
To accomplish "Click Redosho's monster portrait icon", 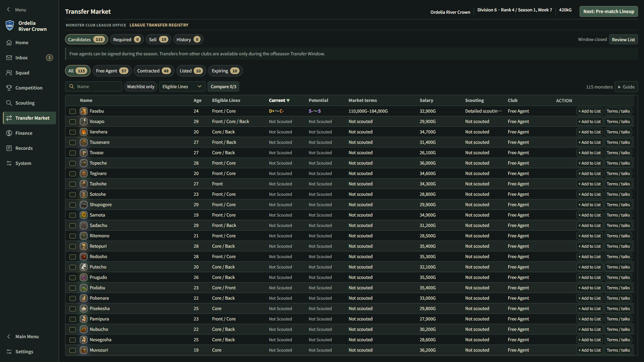I will pyautogui.click(x=84, y=256).
